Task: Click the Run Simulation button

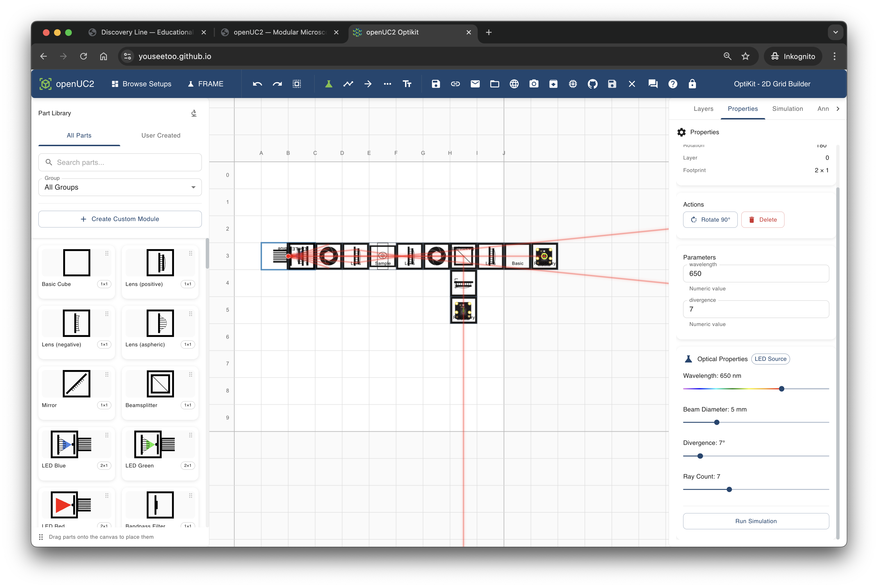Action: [x=756, y=521]
